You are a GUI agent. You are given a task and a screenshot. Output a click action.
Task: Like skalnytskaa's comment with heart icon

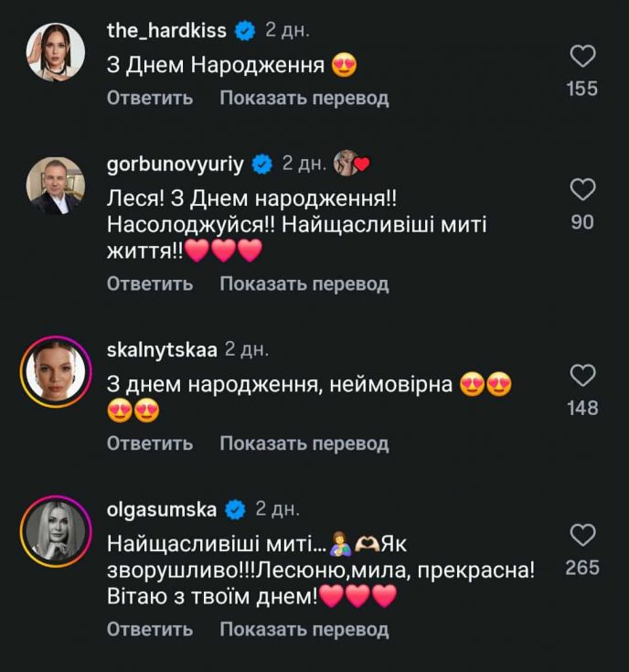tap(582, 375)
